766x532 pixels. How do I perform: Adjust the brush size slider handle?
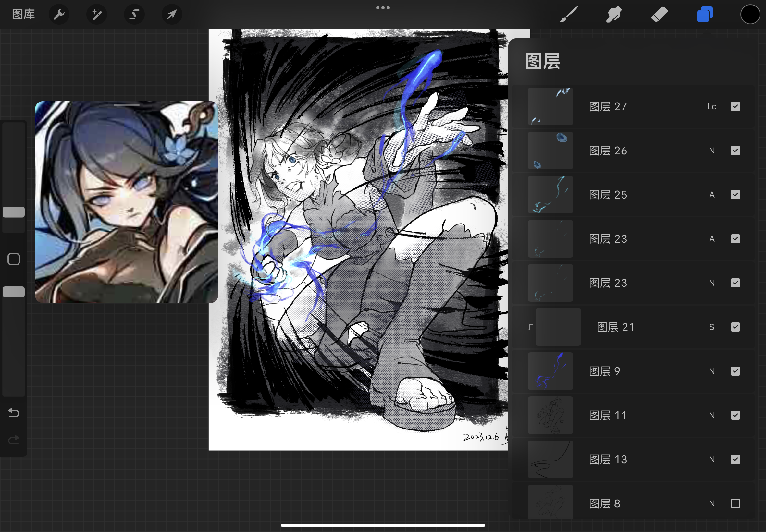14,212
